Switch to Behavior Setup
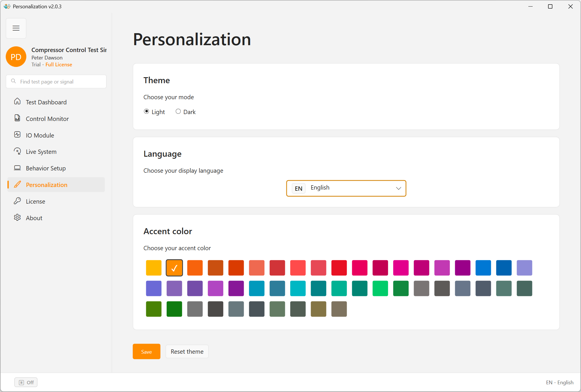 coord(56,168)
